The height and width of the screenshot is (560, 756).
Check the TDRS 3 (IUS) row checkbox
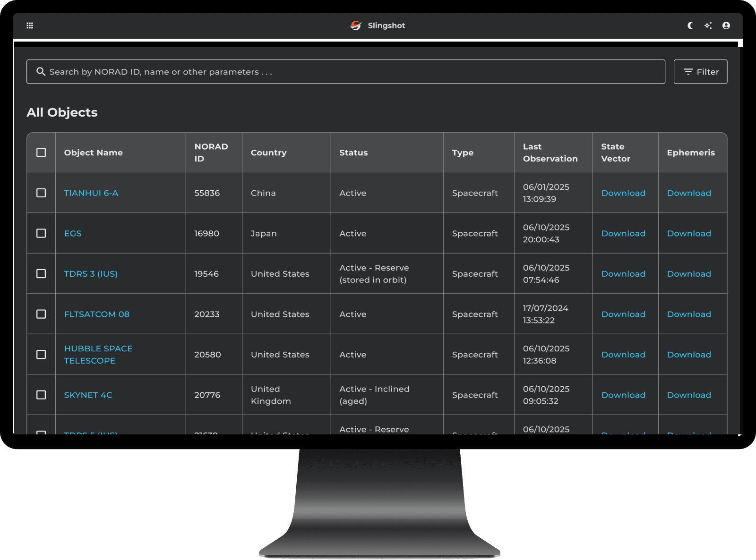tap(41, 274)
